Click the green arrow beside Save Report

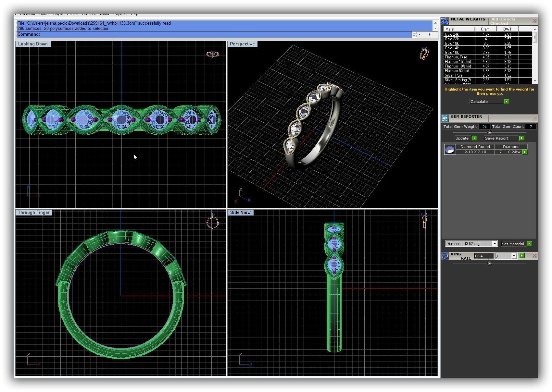point(521,138)
